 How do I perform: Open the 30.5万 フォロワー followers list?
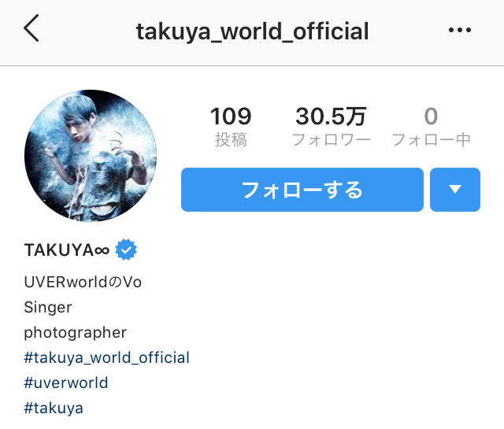coord(331,128)
